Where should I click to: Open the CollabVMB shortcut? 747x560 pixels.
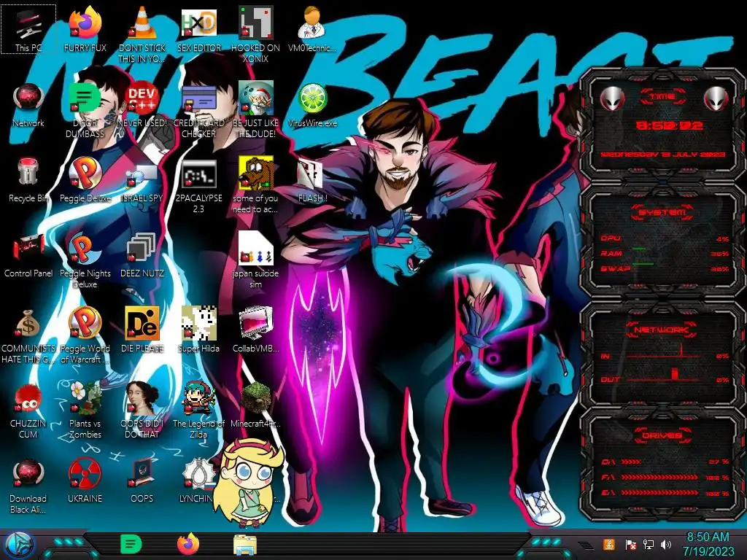point(255,330)
